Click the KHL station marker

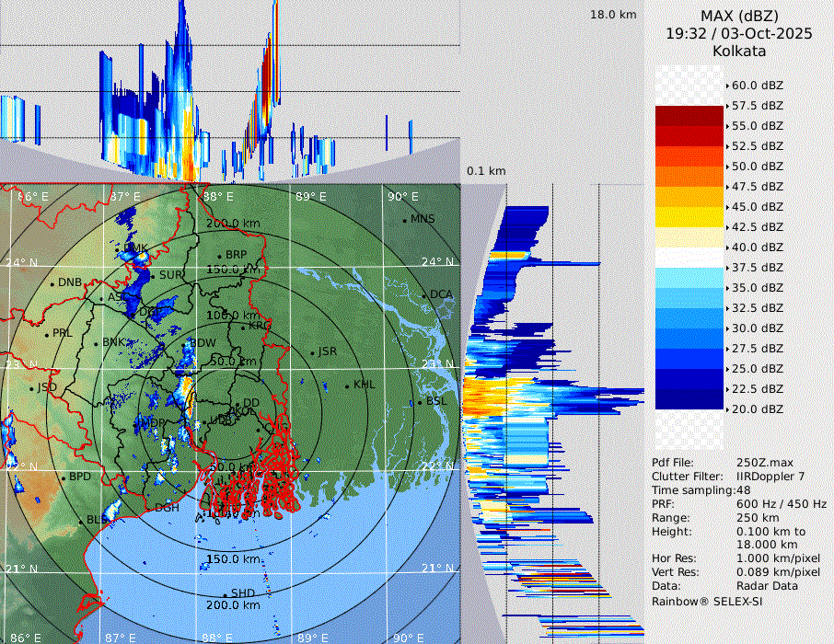[x=347, y=385]
